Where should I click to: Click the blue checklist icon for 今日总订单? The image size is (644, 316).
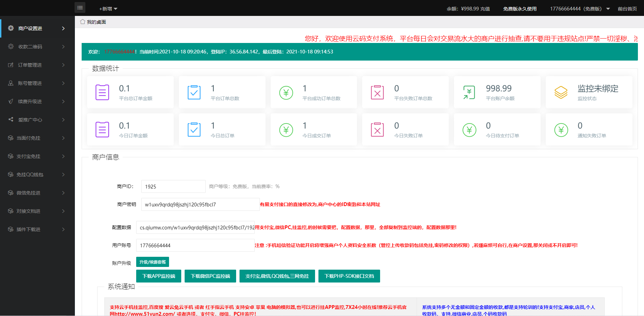[x=194, y=130]
